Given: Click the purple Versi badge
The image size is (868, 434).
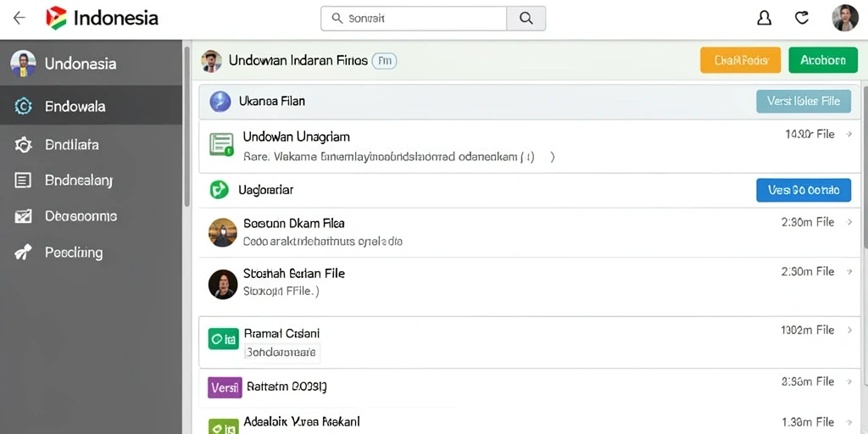Looking at the screenshot, I should tap(225, 387).
